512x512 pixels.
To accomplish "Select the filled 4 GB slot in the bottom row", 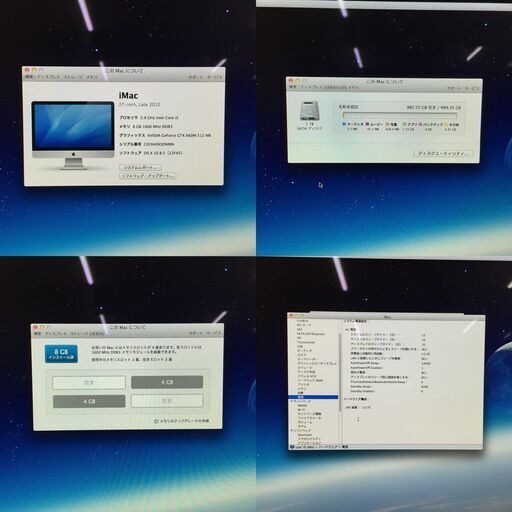I will [x=89, y=401].
